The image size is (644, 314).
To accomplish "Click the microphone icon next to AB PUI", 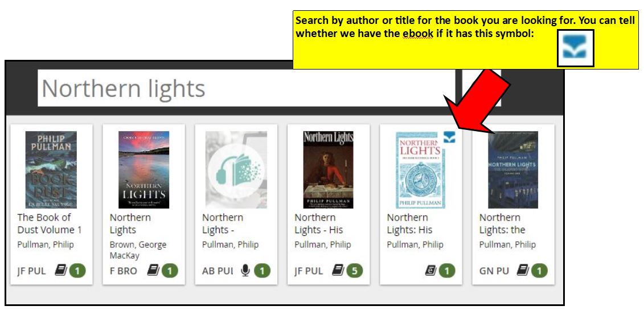I will [245, 271].
